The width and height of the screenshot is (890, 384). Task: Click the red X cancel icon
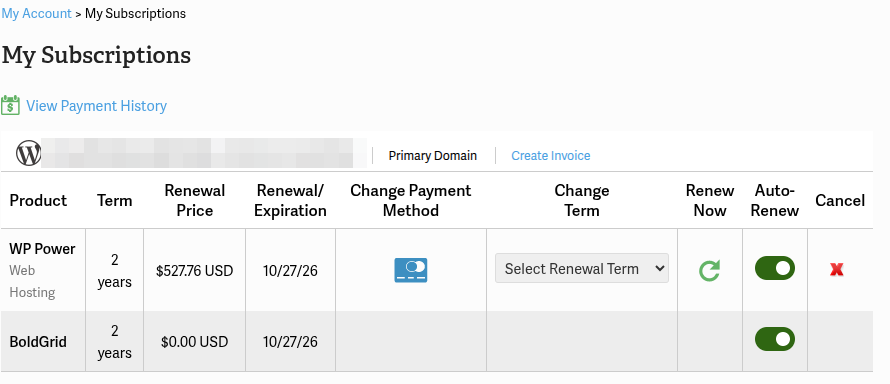(836, 270)
